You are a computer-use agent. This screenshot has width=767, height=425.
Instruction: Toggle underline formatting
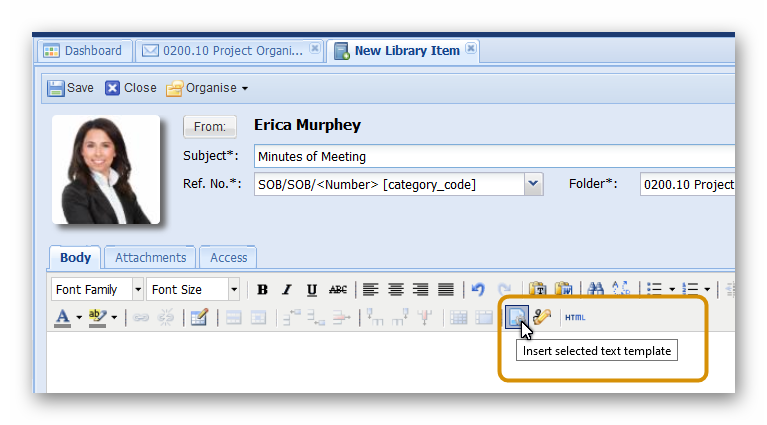312,290
